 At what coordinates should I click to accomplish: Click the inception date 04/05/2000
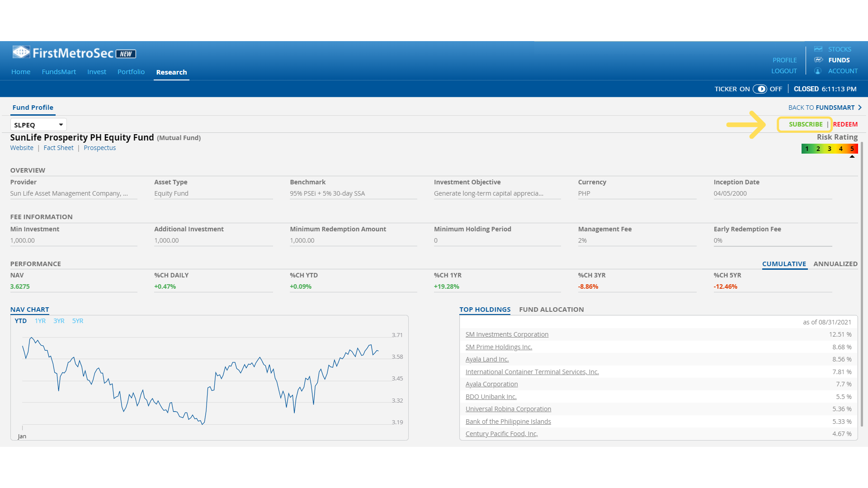[x=730, y=193]
